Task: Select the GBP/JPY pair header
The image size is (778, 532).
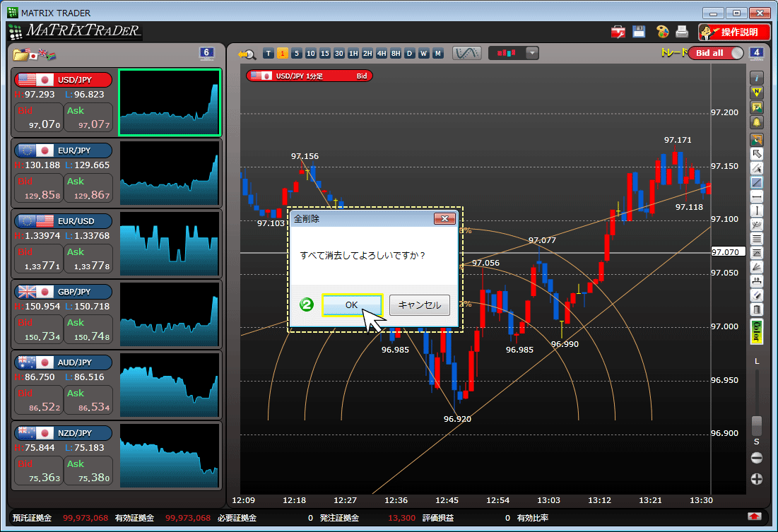Action: click(x=63, y=292)
